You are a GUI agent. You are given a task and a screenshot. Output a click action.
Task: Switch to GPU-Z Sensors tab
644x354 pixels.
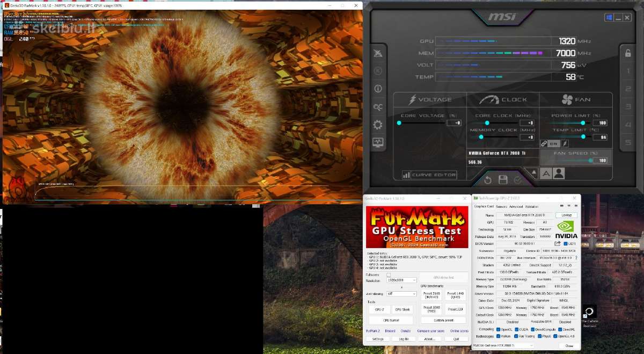coord(501,206)
